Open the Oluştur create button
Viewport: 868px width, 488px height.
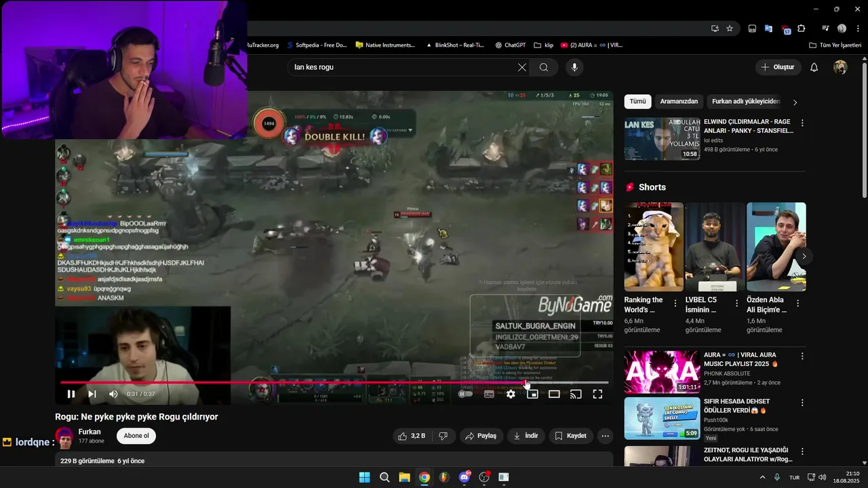778,67
